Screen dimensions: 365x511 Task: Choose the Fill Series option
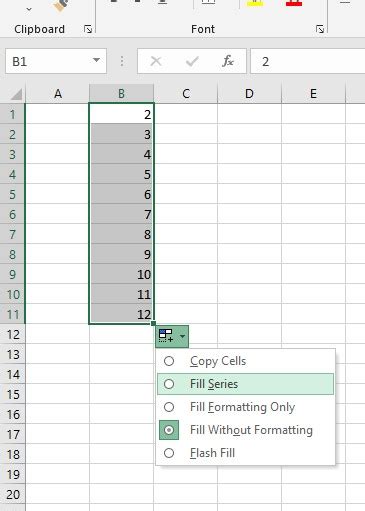(x=245, y=384)
